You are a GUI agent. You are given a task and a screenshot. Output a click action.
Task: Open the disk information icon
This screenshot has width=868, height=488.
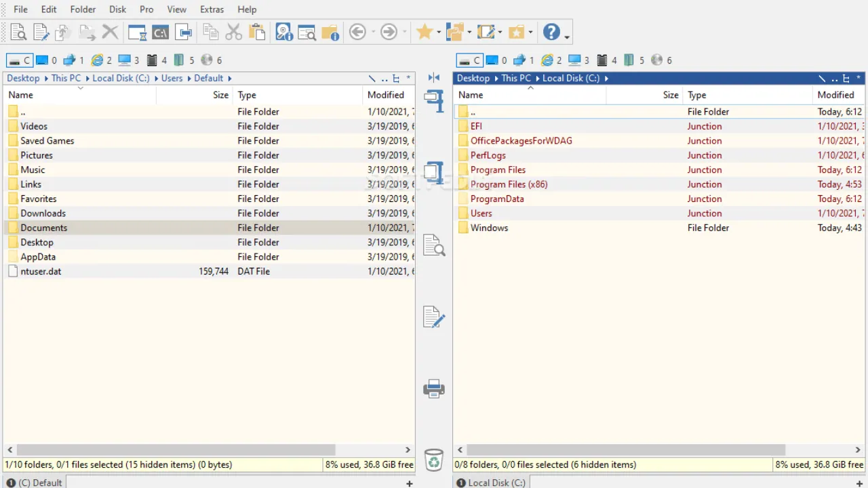tap(283, 32)
